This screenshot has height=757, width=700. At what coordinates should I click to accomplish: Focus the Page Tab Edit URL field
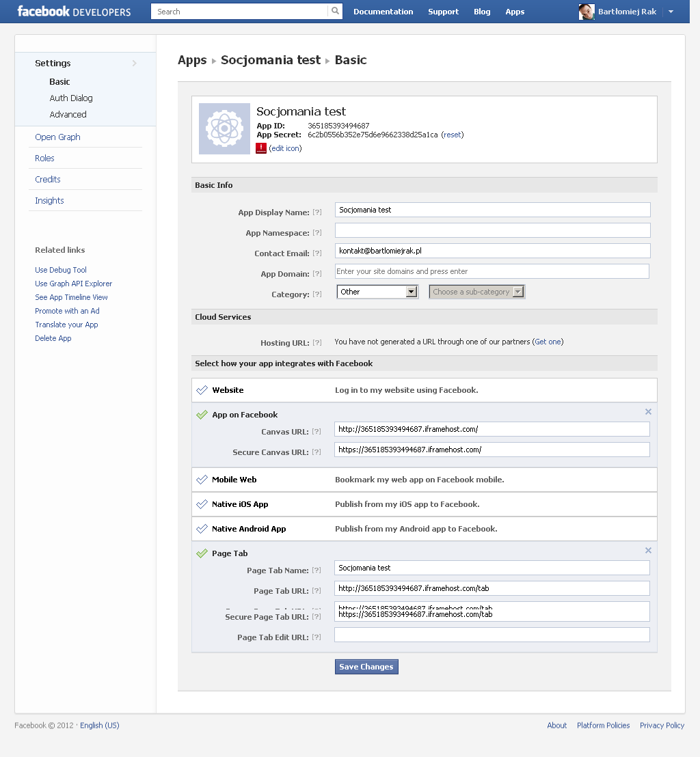(492, 635)
